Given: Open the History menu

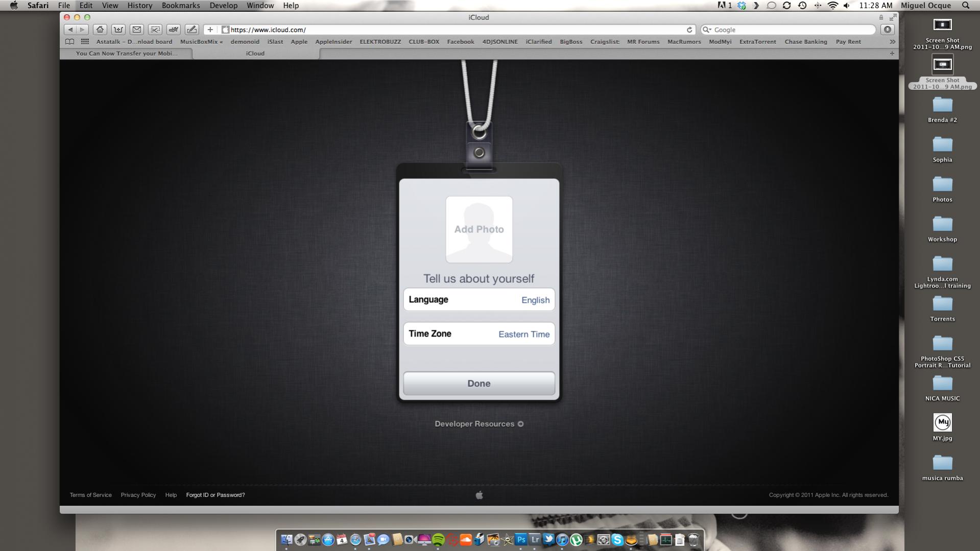Looking at the screenshot, I should (x=139, y=6).
